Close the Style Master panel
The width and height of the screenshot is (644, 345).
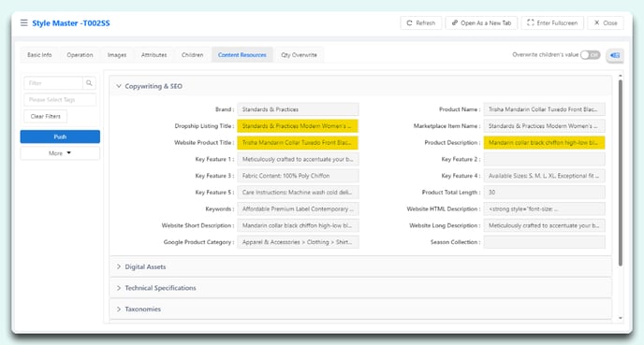[606, 23]
